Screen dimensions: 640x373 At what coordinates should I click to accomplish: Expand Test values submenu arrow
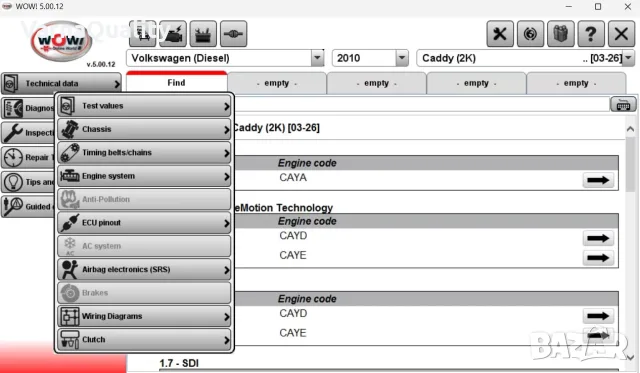click(227, 107)
